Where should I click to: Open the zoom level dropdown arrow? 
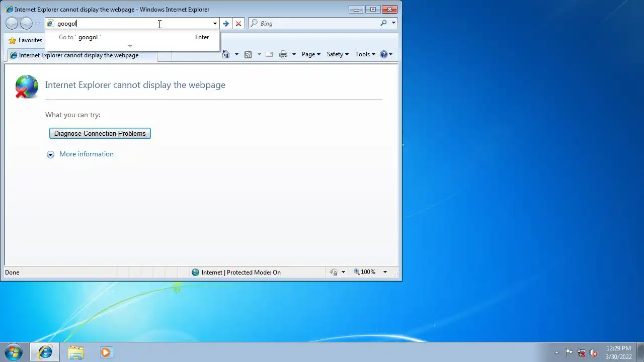(385, 272)
